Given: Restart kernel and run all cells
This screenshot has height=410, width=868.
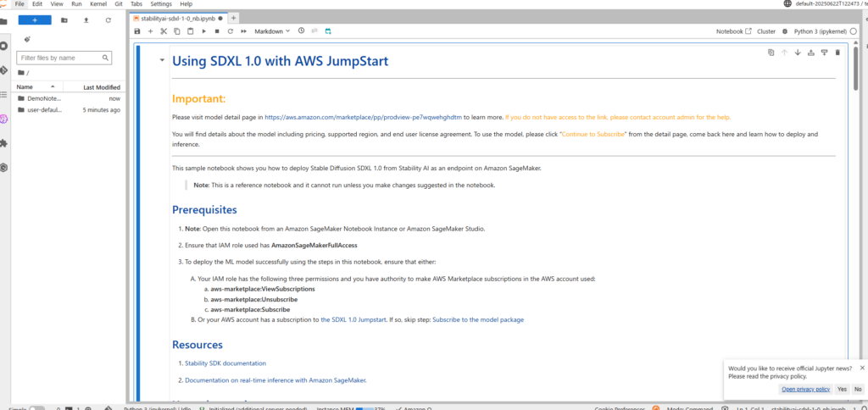Looking at the screenshot, I should pyautogui.click(x=243, y=31).
